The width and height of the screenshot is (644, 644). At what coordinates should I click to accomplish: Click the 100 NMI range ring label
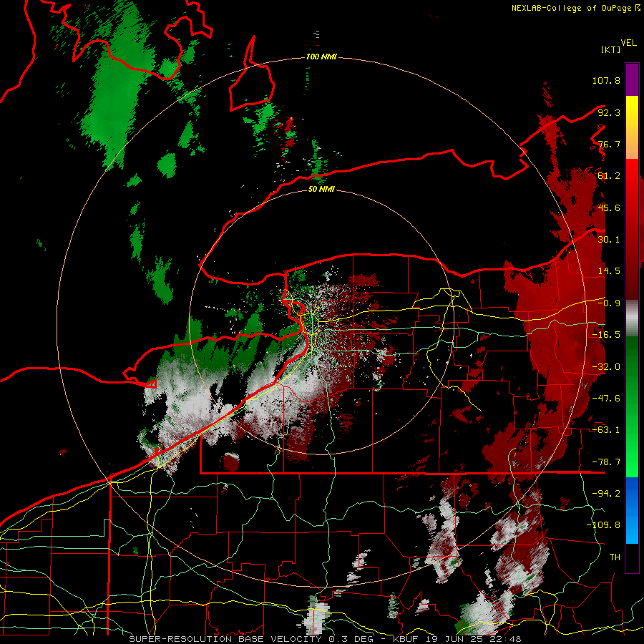pyautogui.click(x=321, y=57)
